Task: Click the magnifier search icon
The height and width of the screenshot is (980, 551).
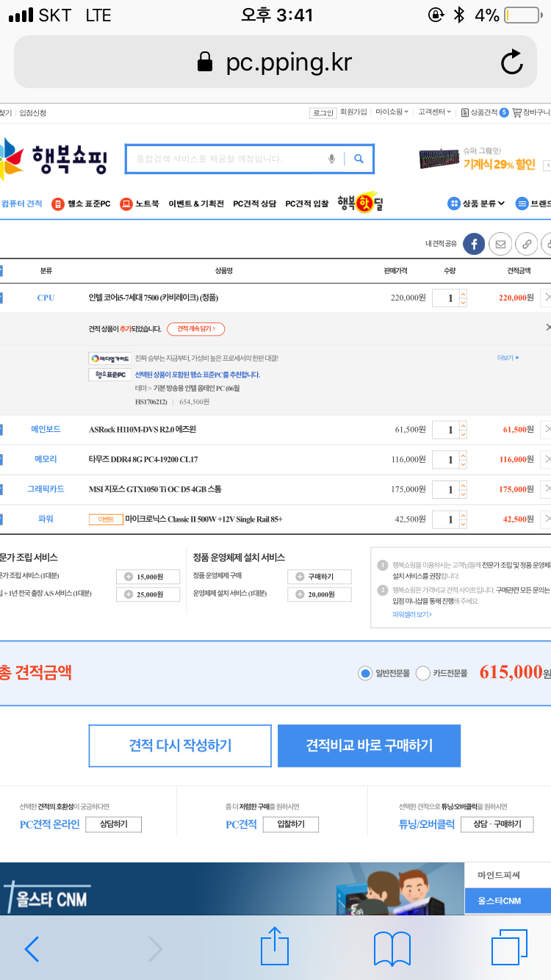Action: coord(359,159)
